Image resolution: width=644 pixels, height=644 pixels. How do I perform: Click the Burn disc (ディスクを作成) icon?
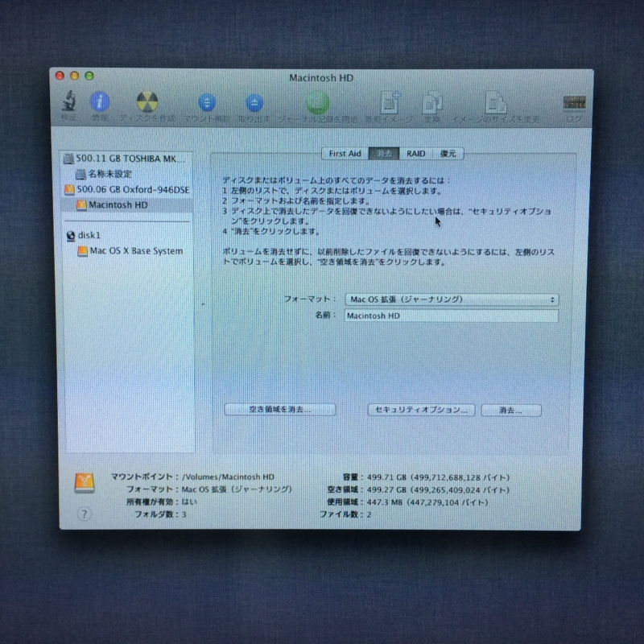tap(147, 101)
